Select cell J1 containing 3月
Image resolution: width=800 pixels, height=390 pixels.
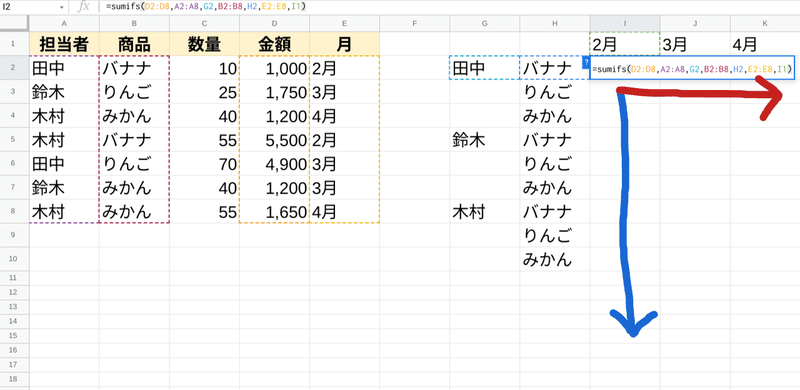(695, 44)
